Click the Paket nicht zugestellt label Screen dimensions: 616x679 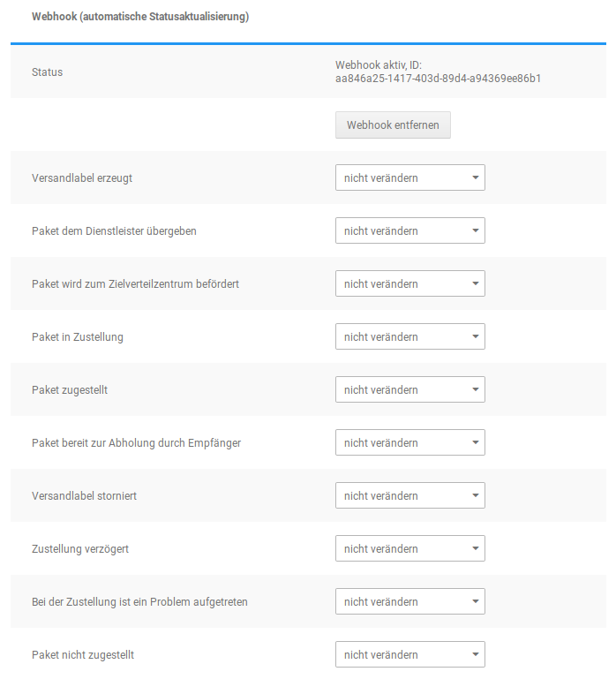[x=83, y=655]
